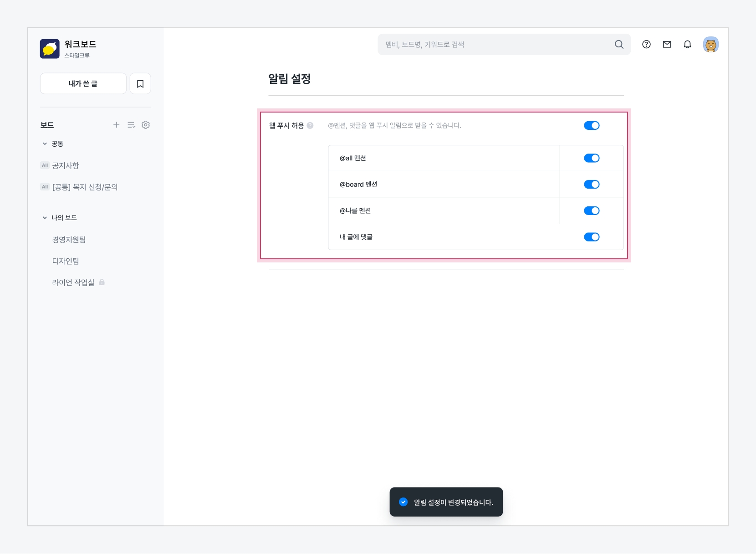The height and width of the screenshot is (554, 756).
Task: Switch off @board 멘션 notifications
Action: (x=592, y=185)
